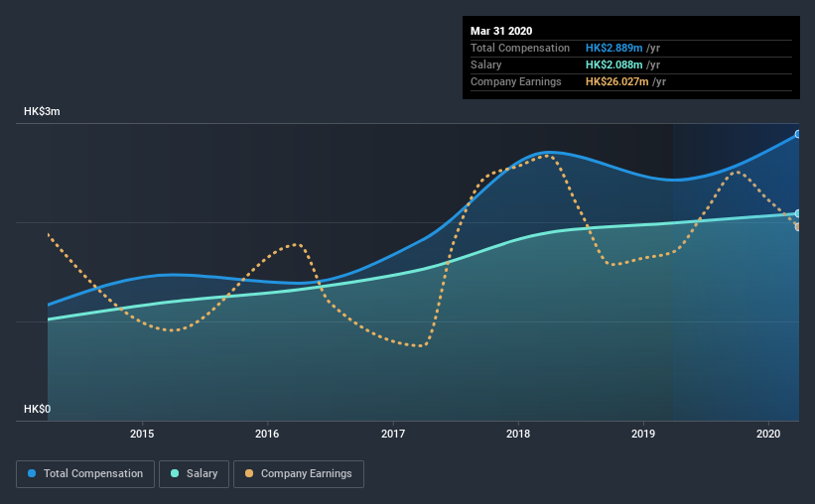Toggle the Company Earnings legend button

click(299, 474)
